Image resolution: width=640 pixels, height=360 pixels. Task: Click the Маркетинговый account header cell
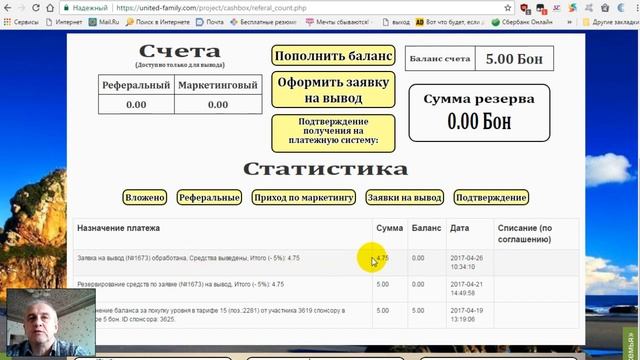(218, 85)
